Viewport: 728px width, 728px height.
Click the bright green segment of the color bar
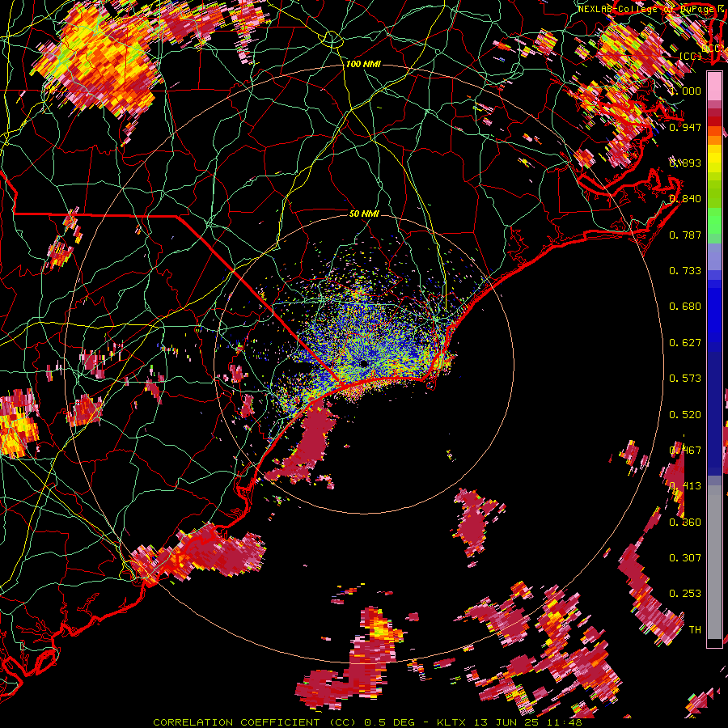(x=714, y=222)
